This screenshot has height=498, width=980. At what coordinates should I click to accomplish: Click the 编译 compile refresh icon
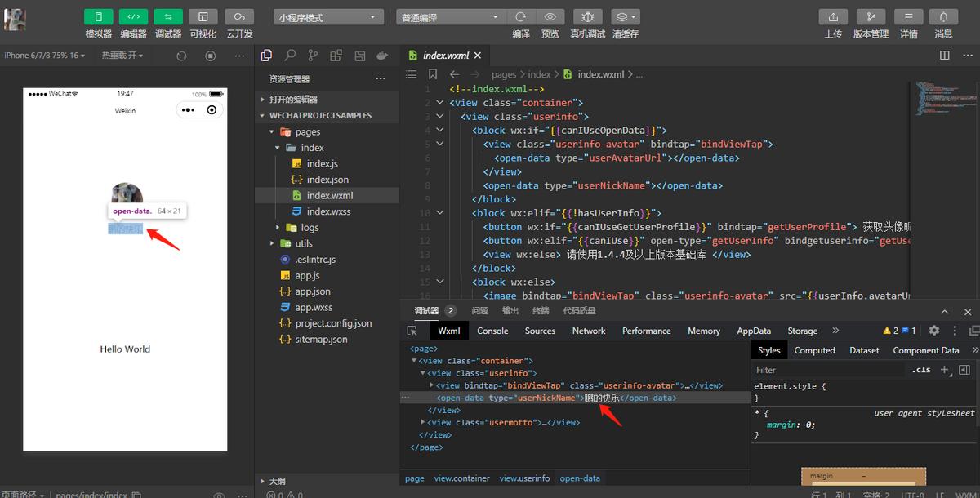(520, 17)
